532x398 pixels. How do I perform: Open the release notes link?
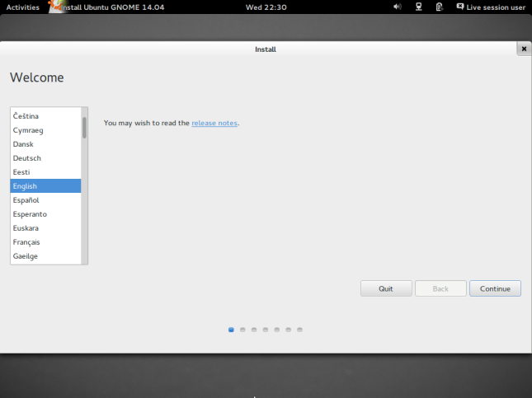214,123
